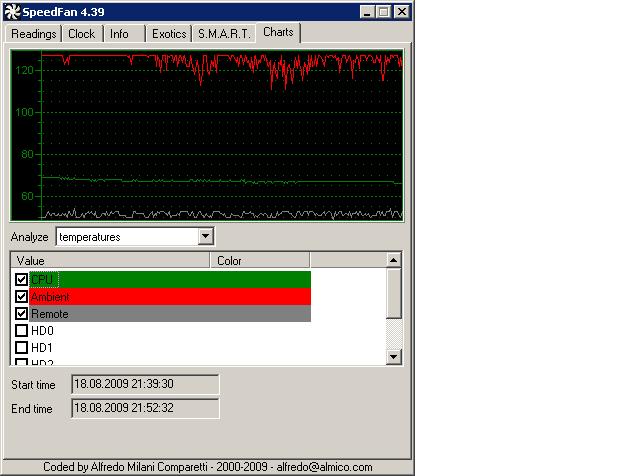
Task: Close the SpeedFan window
Action: click(x=402, y=12)
